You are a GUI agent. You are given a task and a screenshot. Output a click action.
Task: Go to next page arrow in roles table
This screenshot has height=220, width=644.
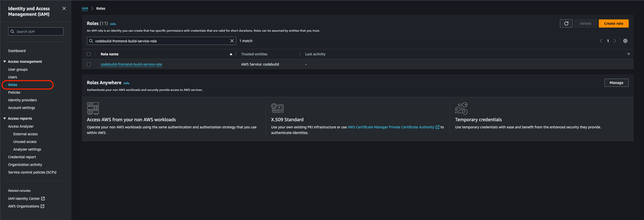pos(615,41)
